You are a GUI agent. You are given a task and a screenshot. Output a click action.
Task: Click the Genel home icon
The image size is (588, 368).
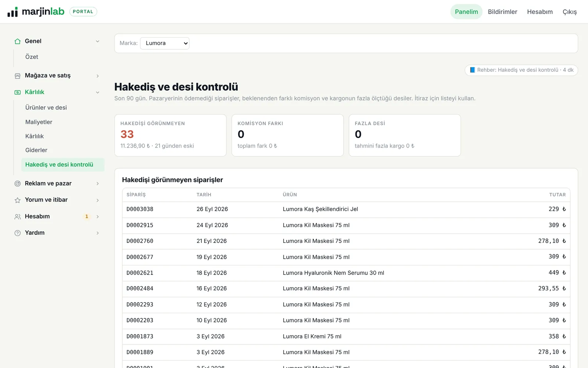17,41
